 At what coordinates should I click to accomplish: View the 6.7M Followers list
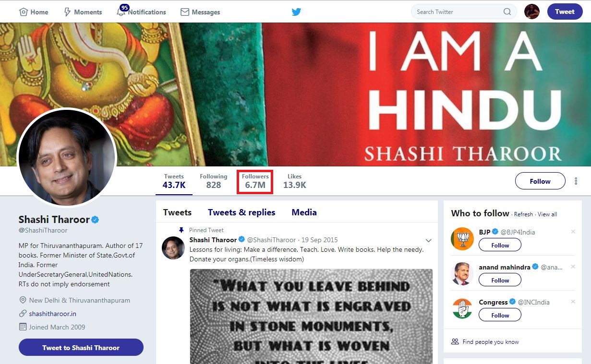(x=255, y=182)
